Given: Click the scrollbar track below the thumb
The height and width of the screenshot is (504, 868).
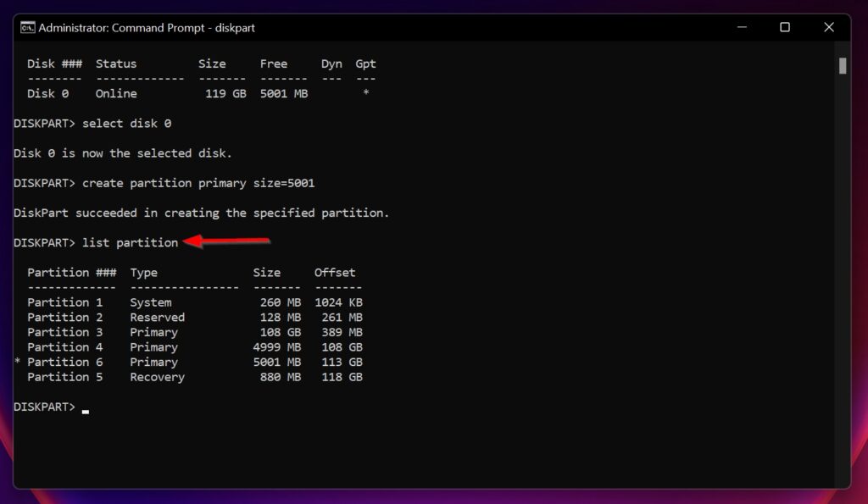Looking at the screenshot, I should click(x=842, y=254).
